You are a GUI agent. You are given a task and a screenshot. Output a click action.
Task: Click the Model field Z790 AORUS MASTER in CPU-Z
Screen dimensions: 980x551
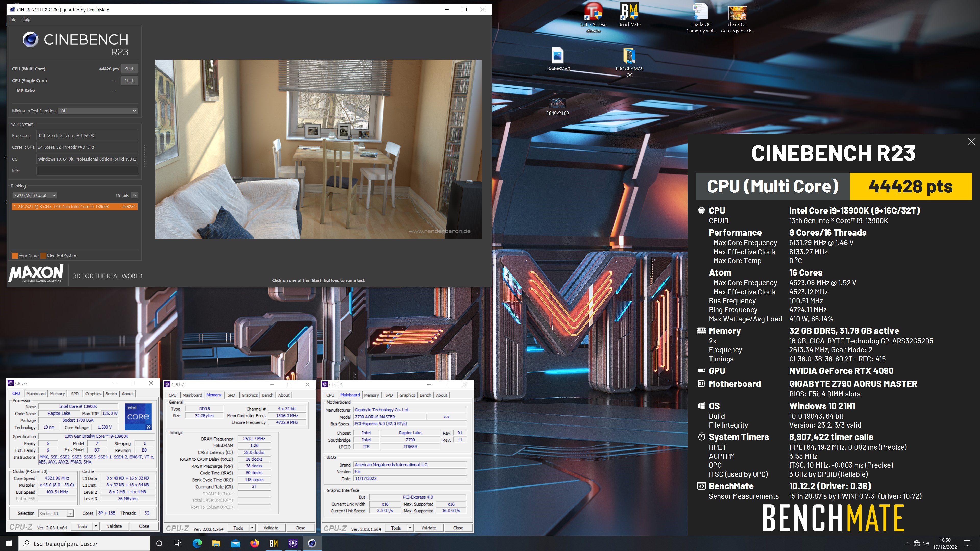tap(389, 417)
